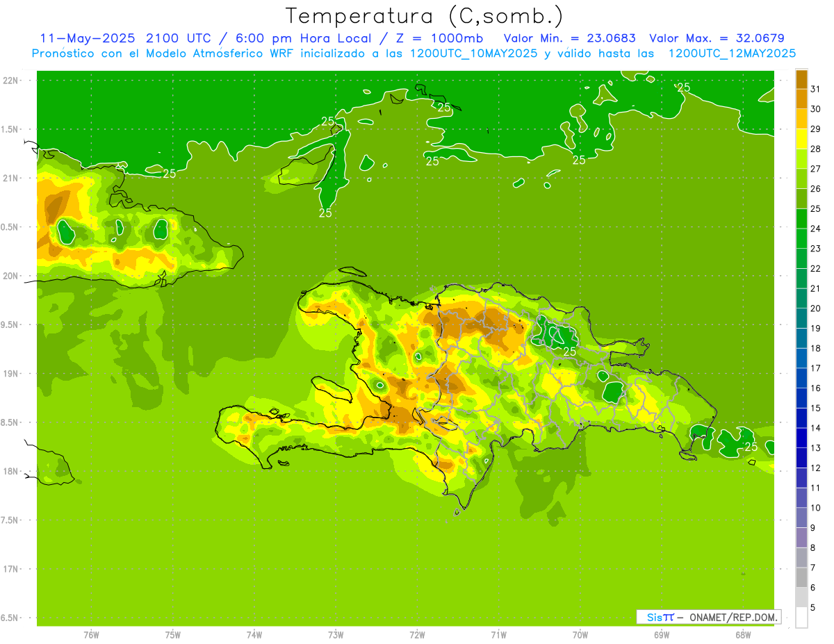Click the '19N' latitude axis label

(x=10, y=374)
